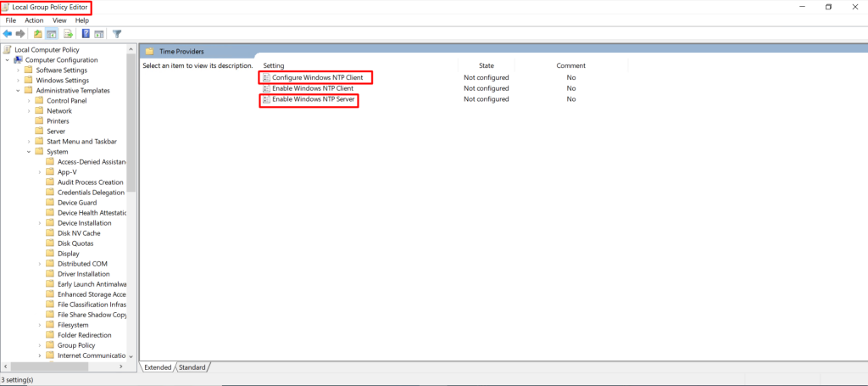This screenshot has width=868, height=386.
Task: Open the Help menu
Action: (82, 20)
